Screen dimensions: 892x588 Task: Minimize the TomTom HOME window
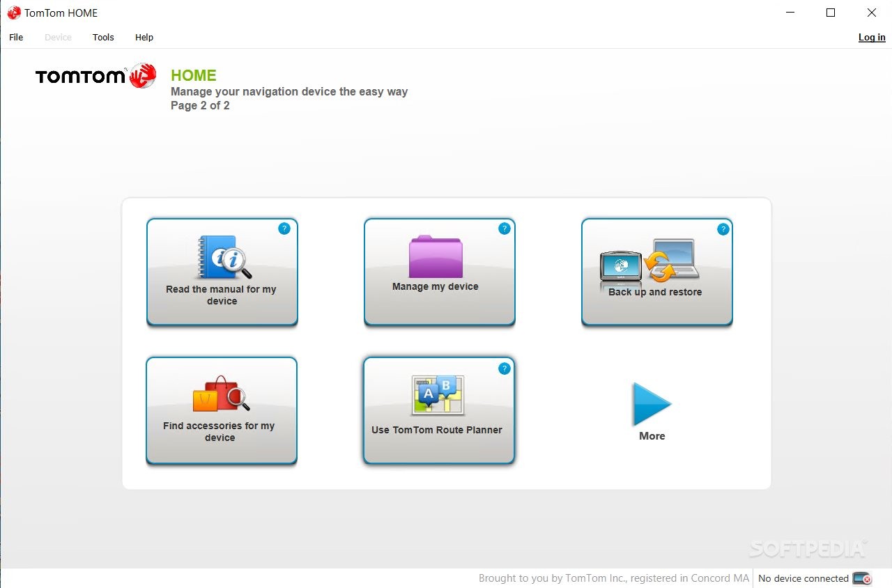coord(790,13)
